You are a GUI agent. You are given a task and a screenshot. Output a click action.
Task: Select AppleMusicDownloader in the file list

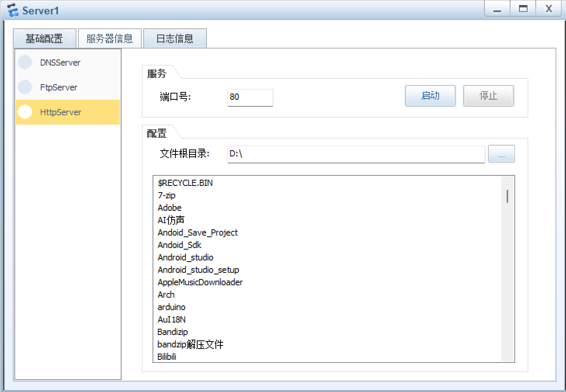click(x=200, y=283)
